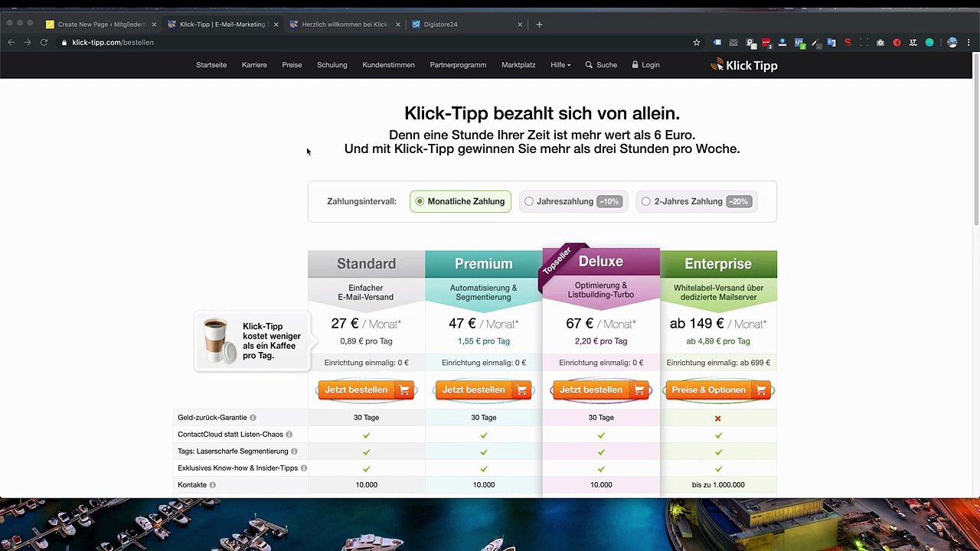Close the Create New Page tab

coord(154,24)
